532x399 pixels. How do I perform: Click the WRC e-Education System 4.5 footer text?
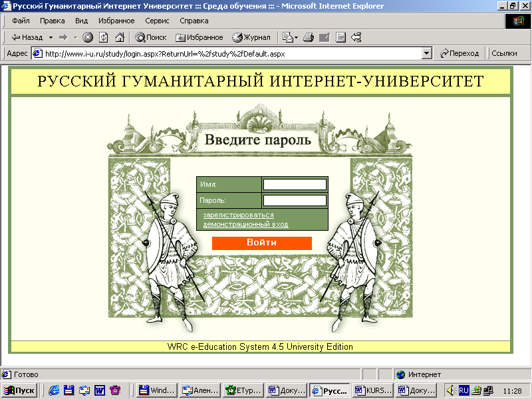coord(260,346)
